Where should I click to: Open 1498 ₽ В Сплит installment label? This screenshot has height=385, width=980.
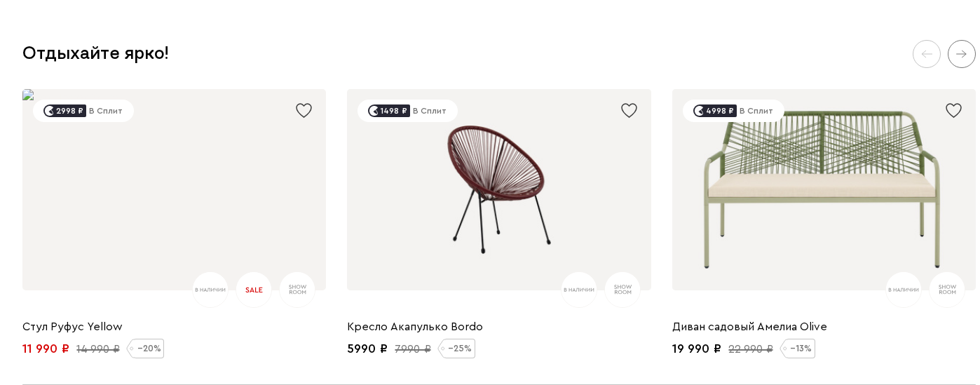click(407, 111)
